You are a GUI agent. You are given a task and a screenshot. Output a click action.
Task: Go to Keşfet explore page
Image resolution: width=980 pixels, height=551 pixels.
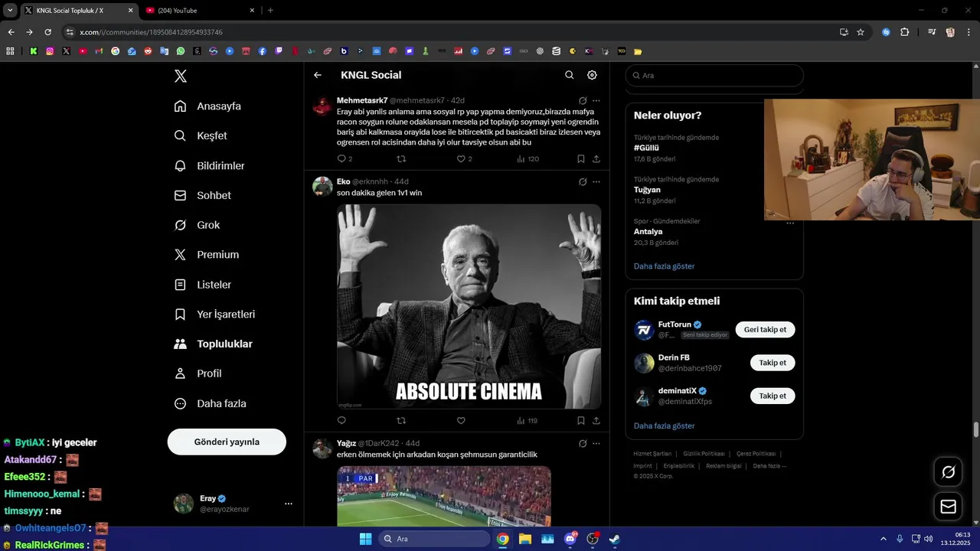201,135
